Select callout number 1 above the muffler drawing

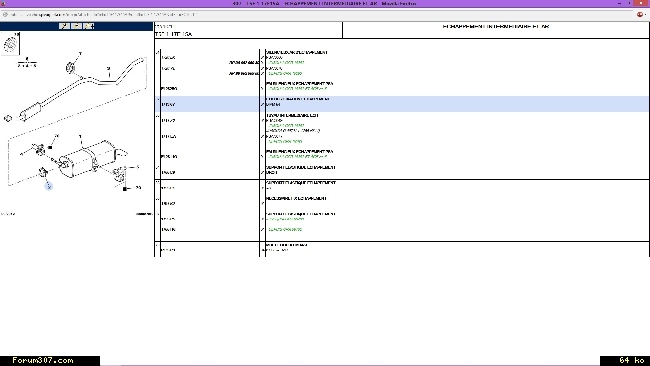tap(80, 136)
